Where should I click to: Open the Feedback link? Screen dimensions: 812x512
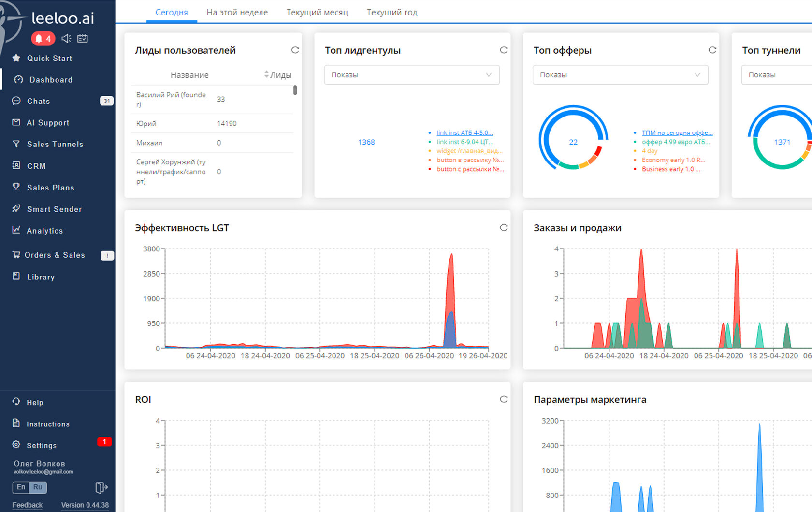point(27,505)
